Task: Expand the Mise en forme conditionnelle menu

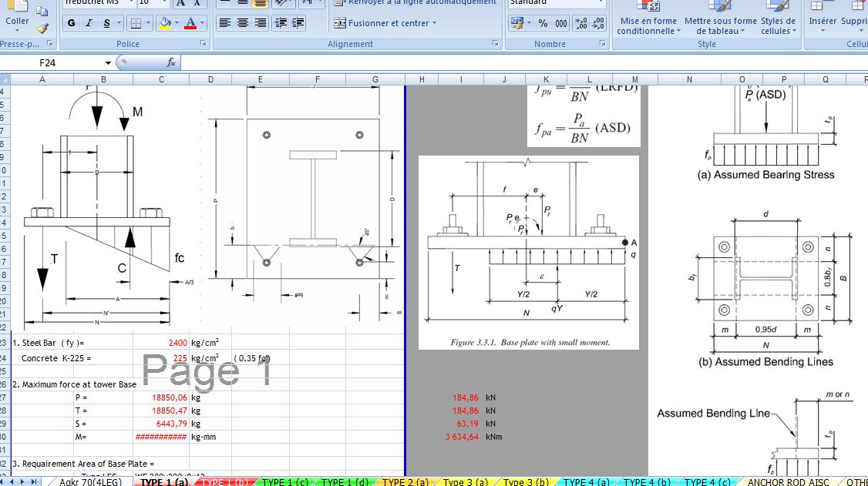Action: click(x=649, y=23)
